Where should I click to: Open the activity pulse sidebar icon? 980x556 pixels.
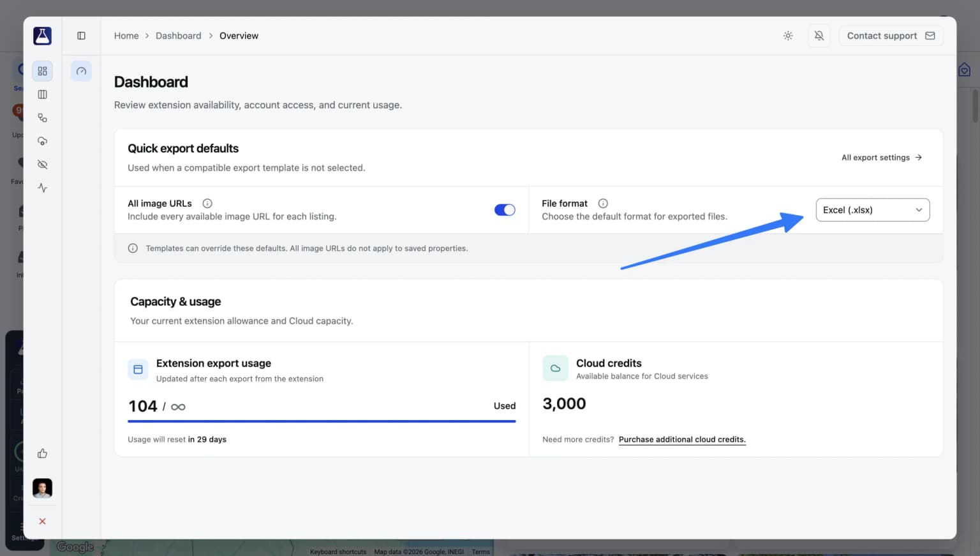pos(42,188)
